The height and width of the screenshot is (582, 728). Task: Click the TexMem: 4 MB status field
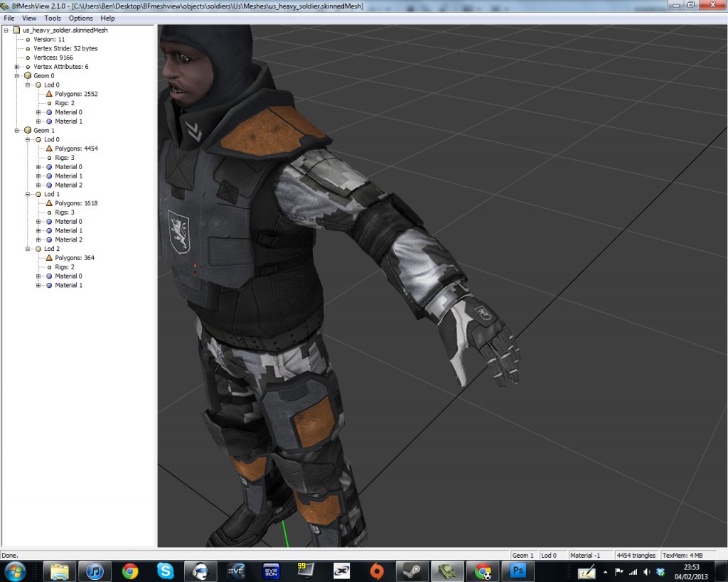[690, 555]
